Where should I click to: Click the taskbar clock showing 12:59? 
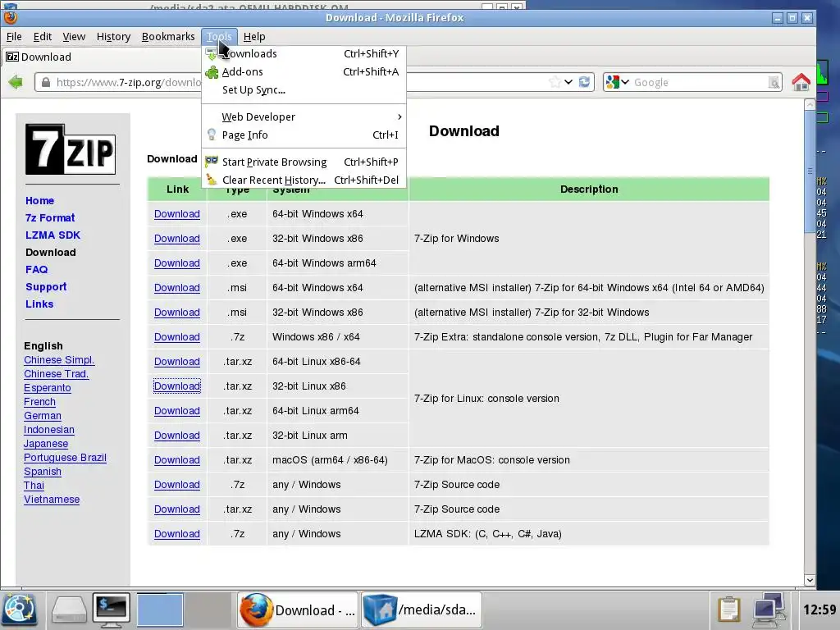click(x=819, y=609)
